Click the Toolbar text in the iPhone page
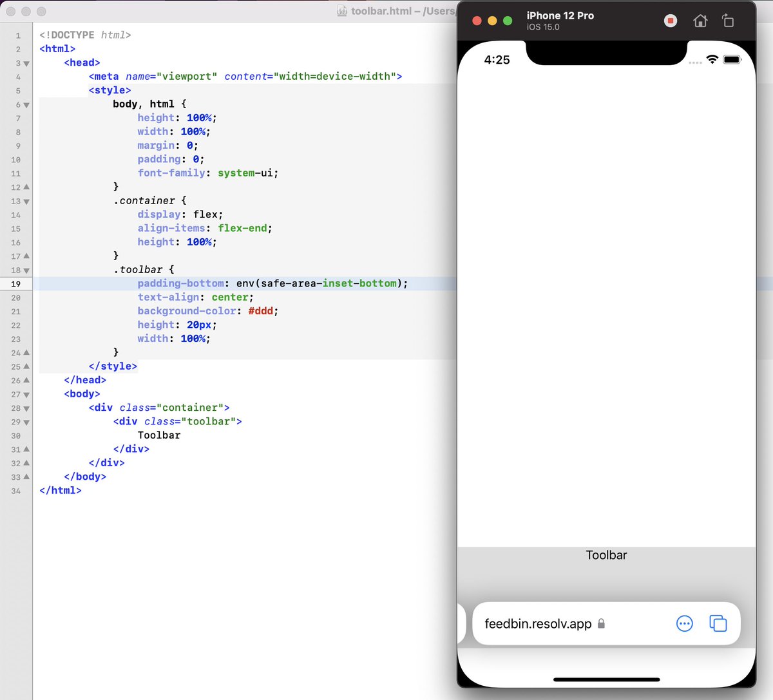Viewport: 773px width, 700px height. point(606,555)
